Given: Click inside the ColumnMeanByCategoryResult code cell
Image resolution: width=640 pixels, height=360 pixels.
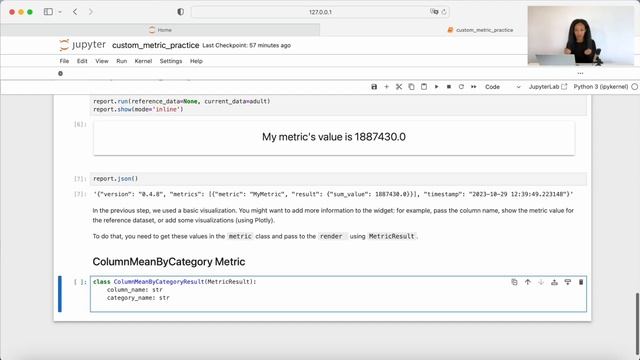Looking at the screenshot, I should pos(338,294).
